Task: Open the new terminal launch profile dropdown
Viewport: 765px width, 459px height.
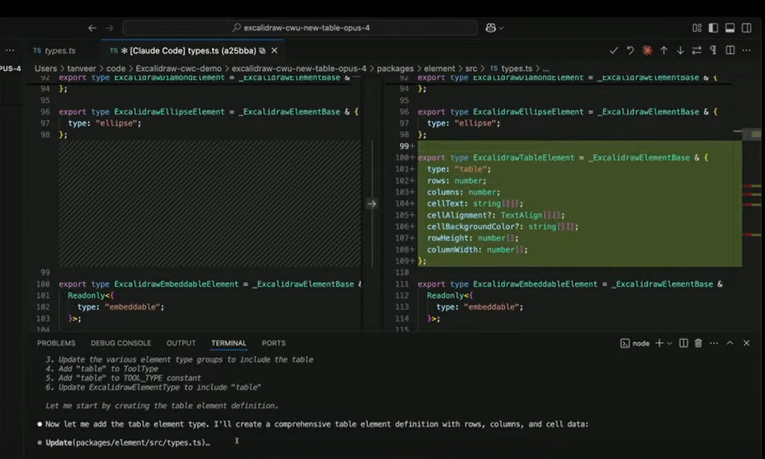Action: pos(669,343)
